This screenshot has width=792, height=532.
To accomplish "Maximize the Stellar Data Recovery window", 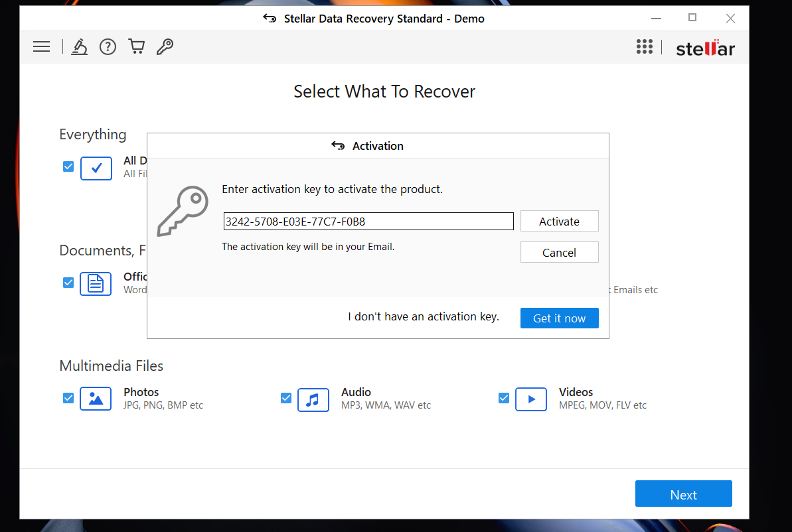I will point(692,18).
